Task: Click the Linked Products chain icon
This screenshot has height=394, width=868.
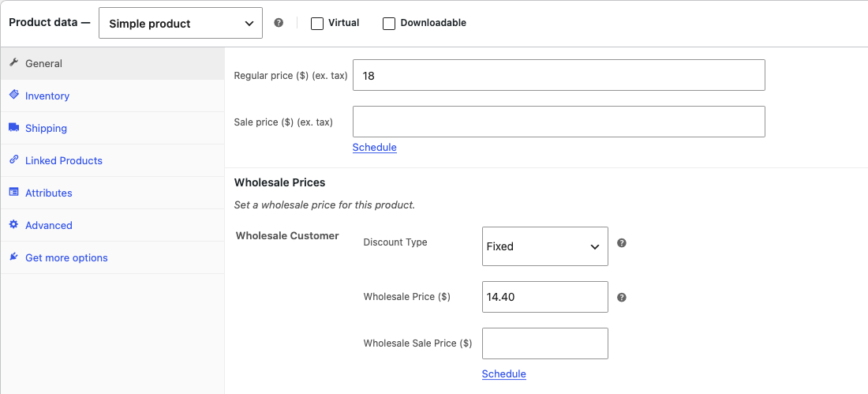Action: click(x=14, y=159)
